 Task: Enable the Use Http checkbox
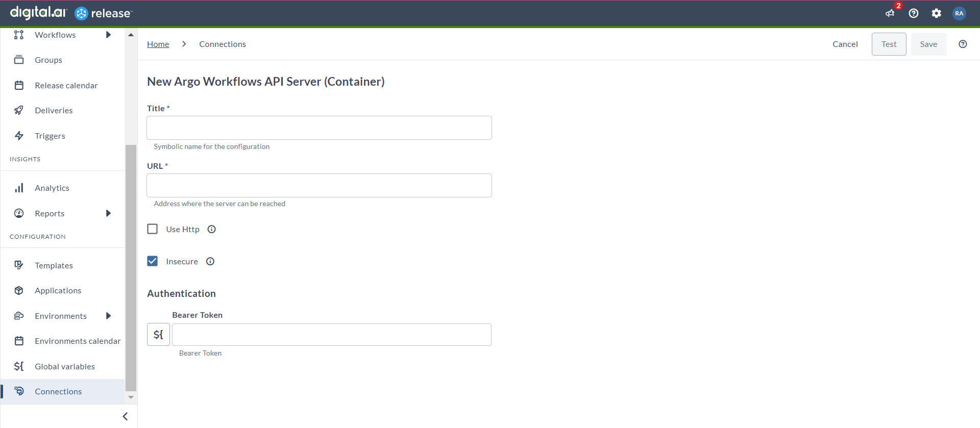tap(153, 229)
